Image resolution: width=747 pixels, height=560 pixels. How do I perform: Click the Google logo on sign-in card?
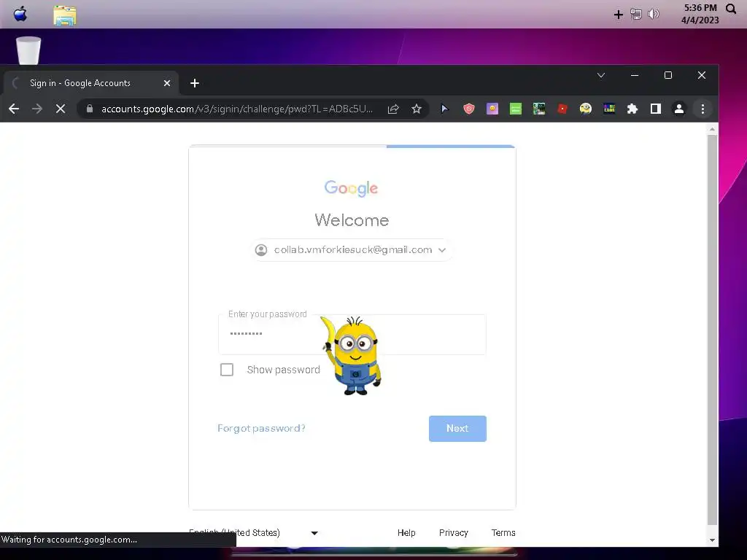tap(351, 188)
